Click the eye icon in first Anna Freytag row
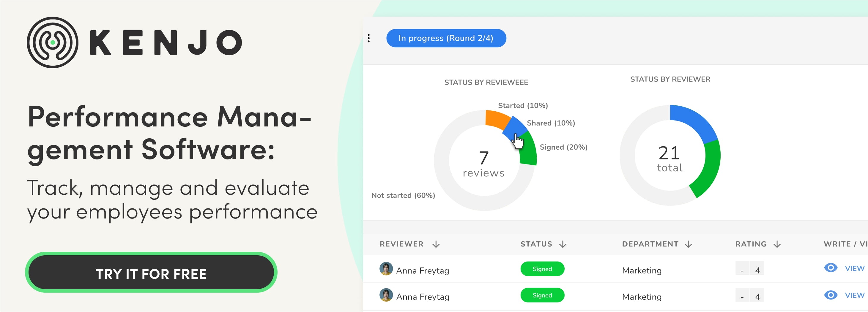The height and width of the screenshot is (312, 868). [x=830, y=268]
